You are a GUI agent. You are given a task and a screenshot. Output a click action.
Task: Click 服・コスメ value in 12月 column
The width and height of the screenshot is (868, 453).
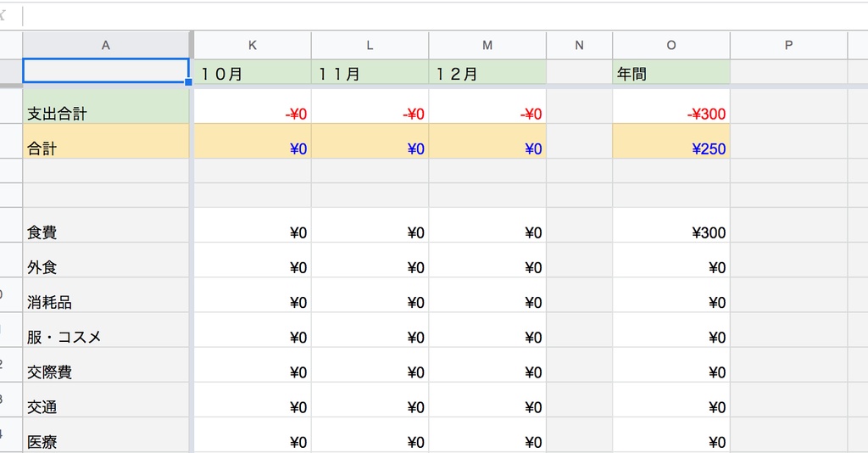(x=487, y=329)
